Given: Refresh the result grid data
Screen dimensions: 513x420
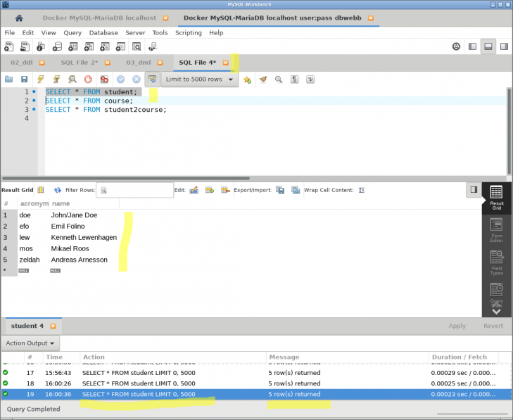Looking at the screenshot, I should pos(58,190).
